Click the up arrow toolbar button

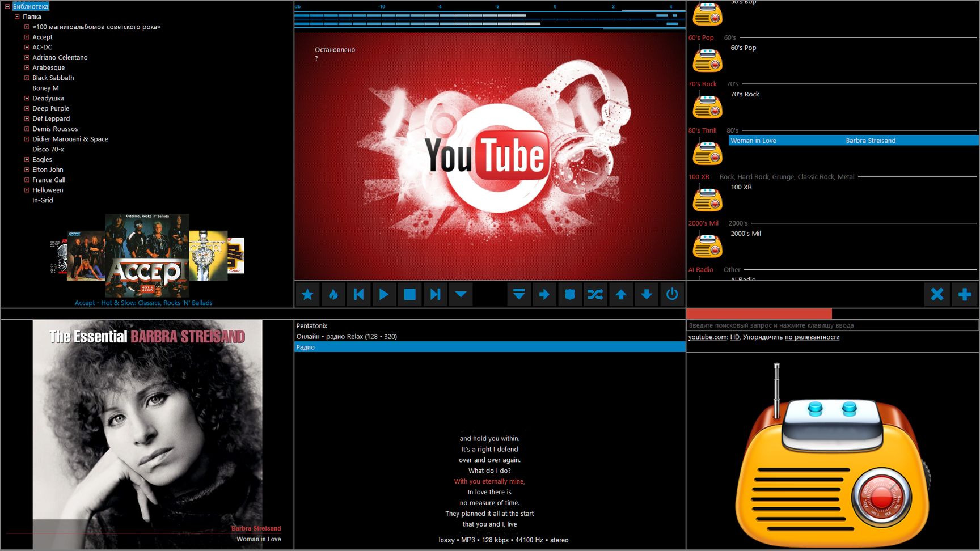[x=621, y=294]
